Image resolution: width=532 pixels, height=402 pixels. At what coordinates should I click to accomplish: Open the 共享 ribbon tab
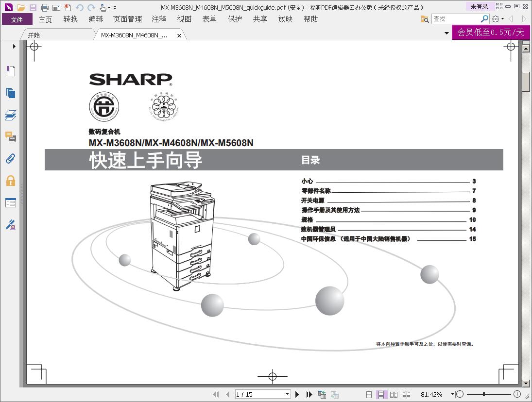coord(260,19)
